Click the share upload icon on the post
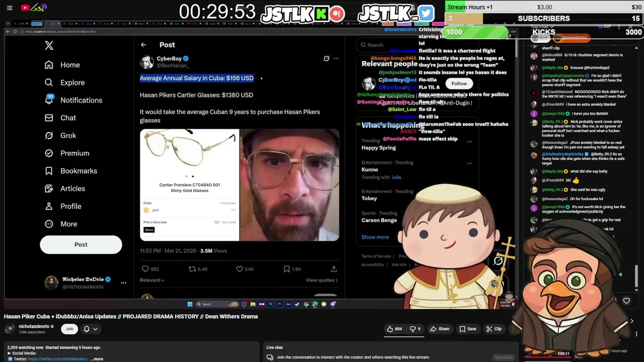The image size is (644, 362). [x=334, y=269]
